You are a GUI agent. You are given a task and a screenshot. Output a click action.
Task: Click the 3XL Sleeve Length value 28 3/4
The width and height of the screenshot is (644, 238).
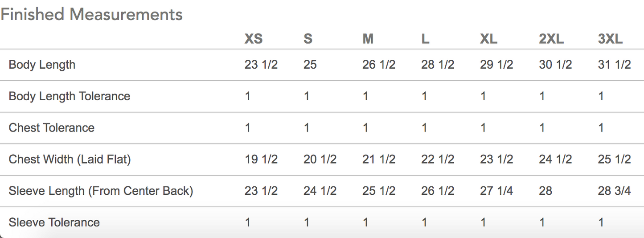click(x=614, y=191)
